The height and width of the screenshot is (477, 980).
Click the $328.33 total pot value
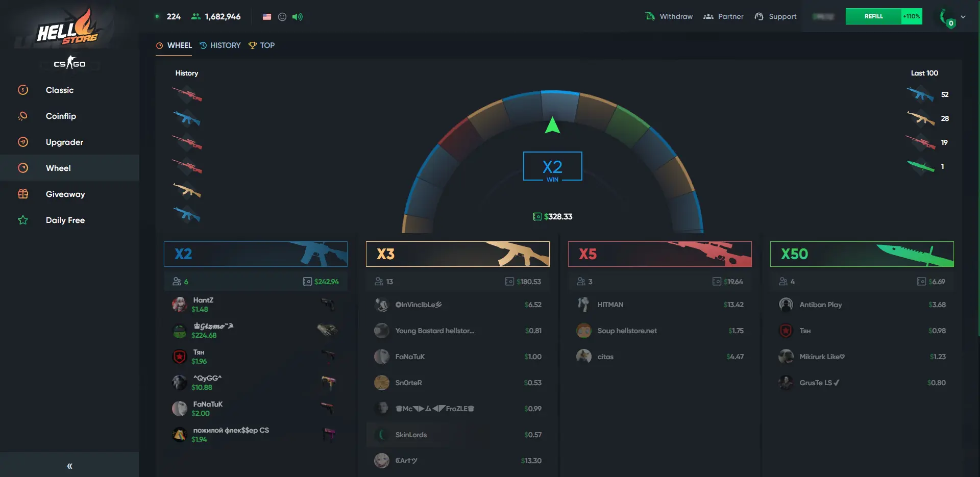point(558,217)
